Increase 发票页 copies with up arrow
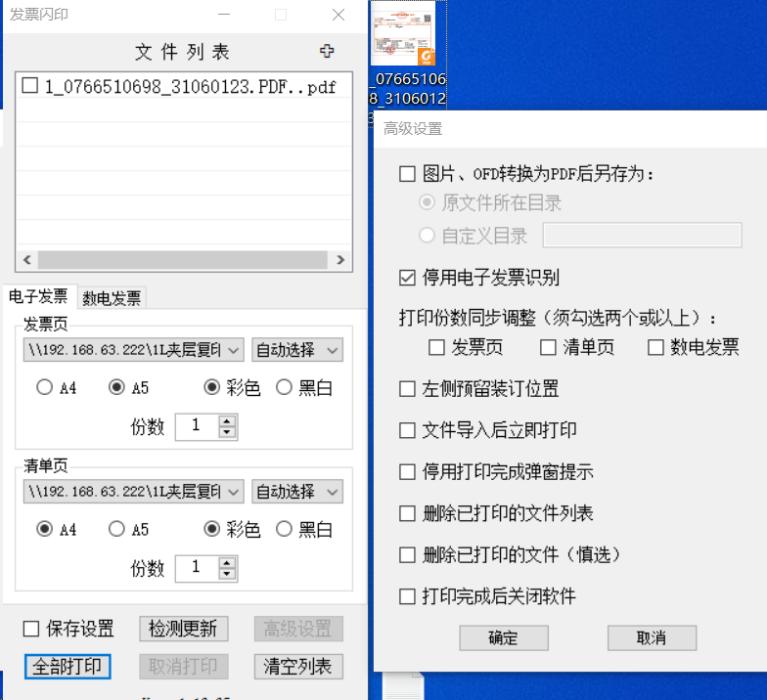The width and height of the screenshot is (767, 700). point(227,420)
